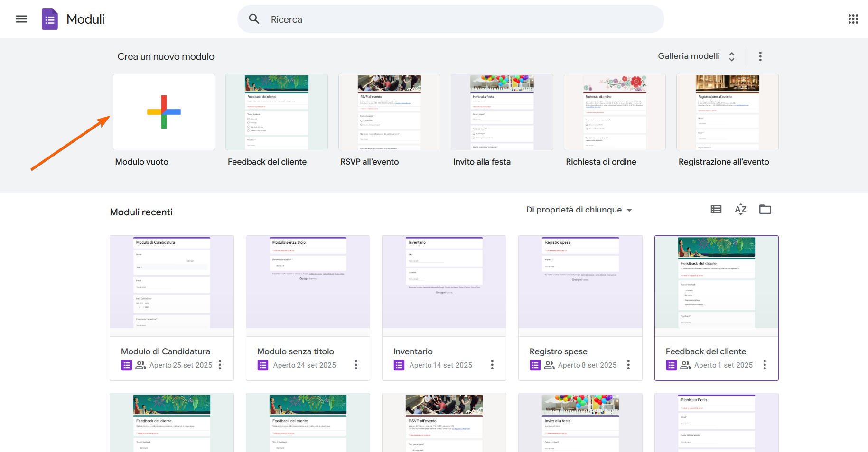Screen dimensions: 868x452
Task: Open the hamburger navigation menu
Action: (x=21, y=19)
